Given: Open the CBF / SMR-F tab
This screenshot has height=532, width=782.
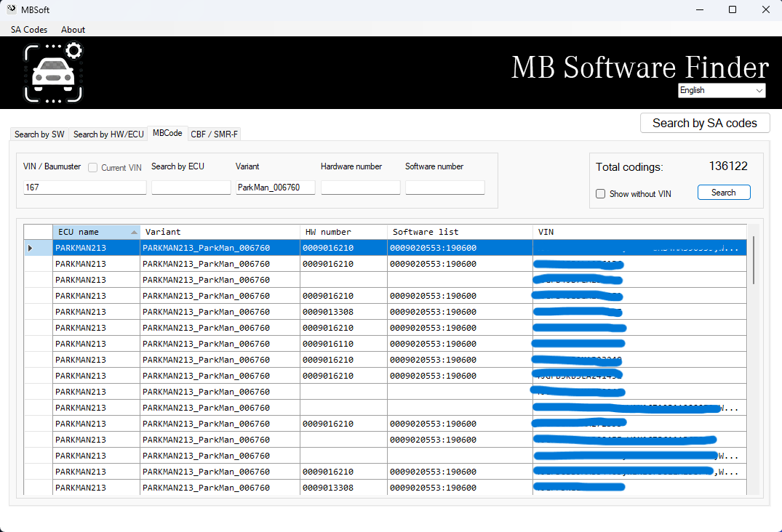Looking at the screenshot, I should point(214,134).
